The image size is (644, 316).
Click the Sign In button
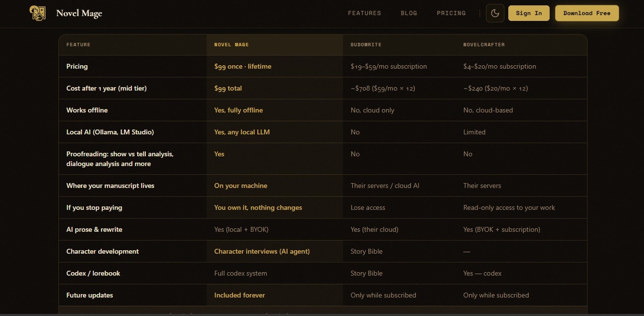(x=529, y=13)
